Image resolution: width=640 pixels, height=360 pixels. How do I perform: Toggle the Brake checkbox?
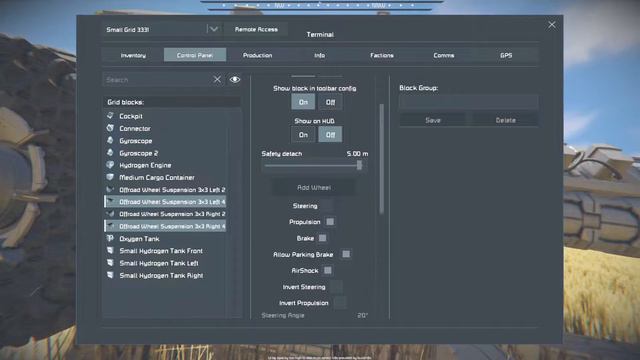(x=322, y=238)
